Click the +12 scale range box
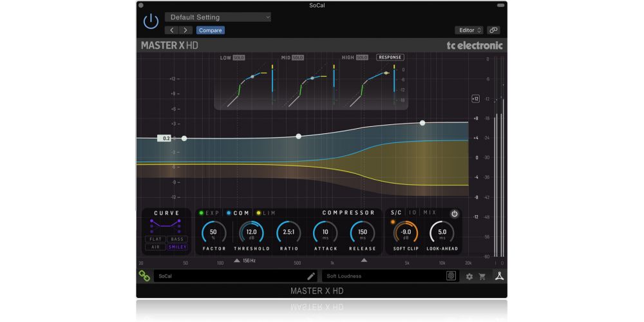644x322 pixels. point(475,99)
